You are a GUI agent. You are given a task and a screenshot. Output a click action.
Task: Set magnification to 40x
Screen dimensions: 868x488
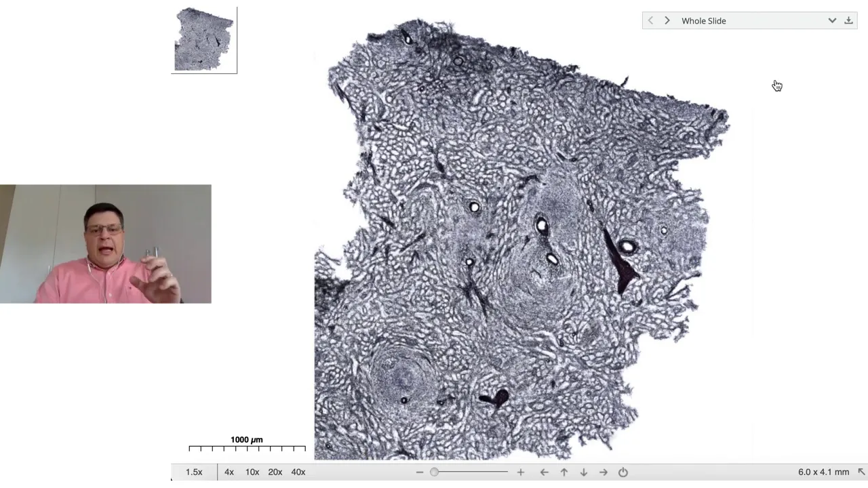(x=298, y=472)
